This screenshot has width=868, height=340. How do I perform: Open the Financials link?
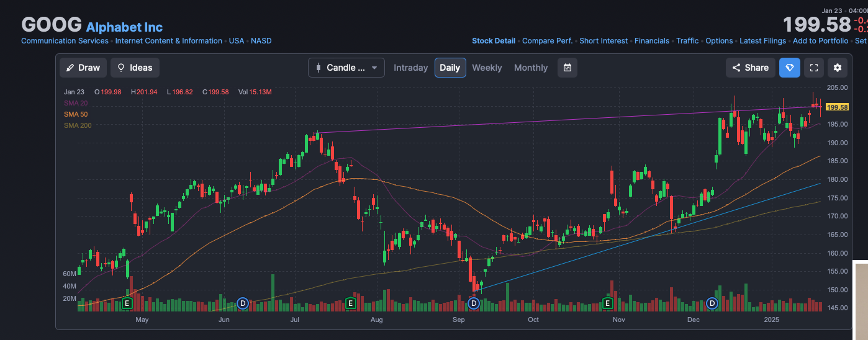(x=652, y=41)
